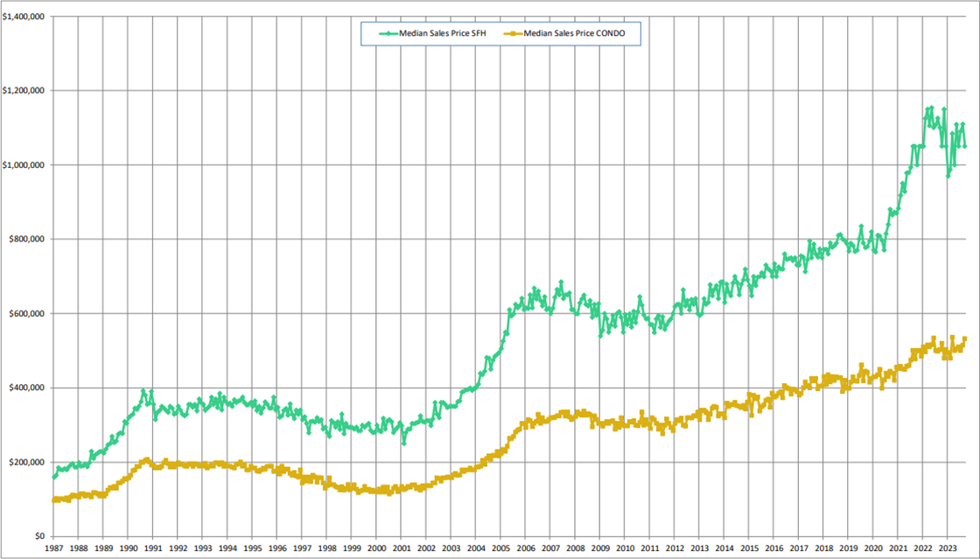
Task: Click the 2023 year label on x-axis
Action: (x=948, y=549)
